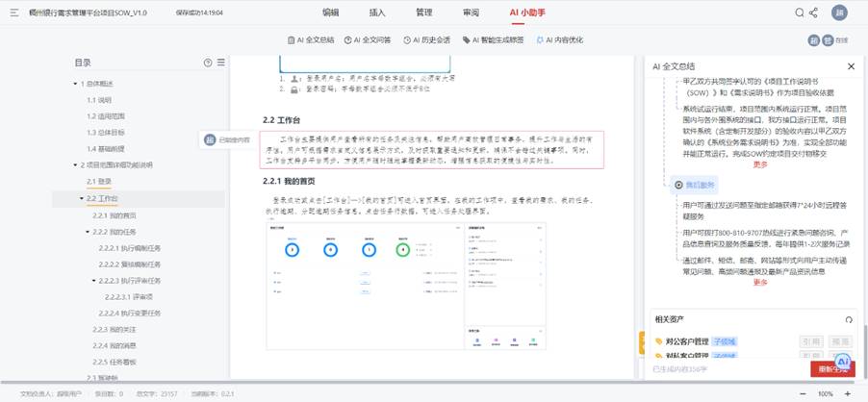Click the yellow side tab handle

(x=642, y=342)
